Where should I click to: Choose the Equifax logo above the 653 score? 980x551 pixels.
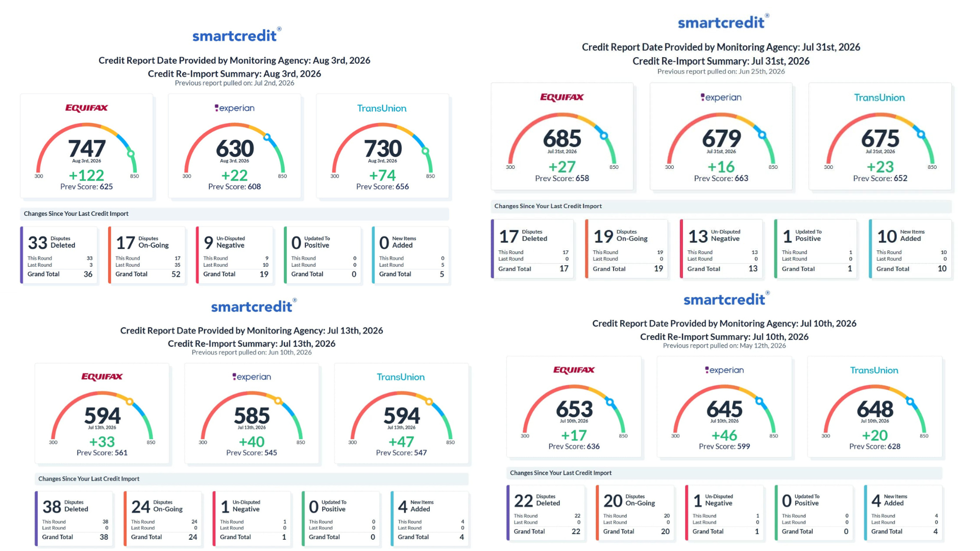pos(574,370)
